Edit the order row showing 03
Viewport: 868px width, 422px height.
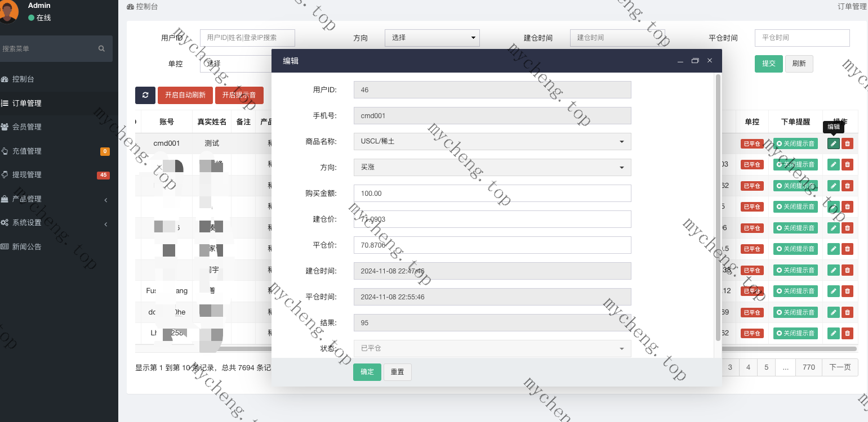(x=834, y=164)
